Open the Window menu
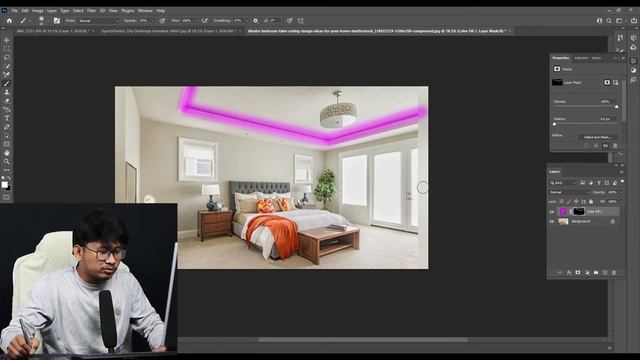Image resolution: width=640 pixels, height=360 pixels. coord(145,11)
